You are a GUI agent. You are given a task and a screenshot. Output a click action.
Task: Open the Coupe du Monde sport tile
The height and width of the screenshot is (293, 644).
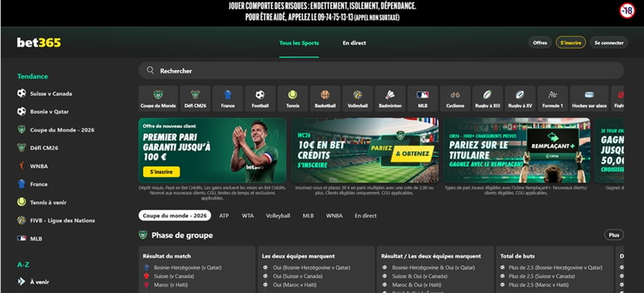(158, 98)
